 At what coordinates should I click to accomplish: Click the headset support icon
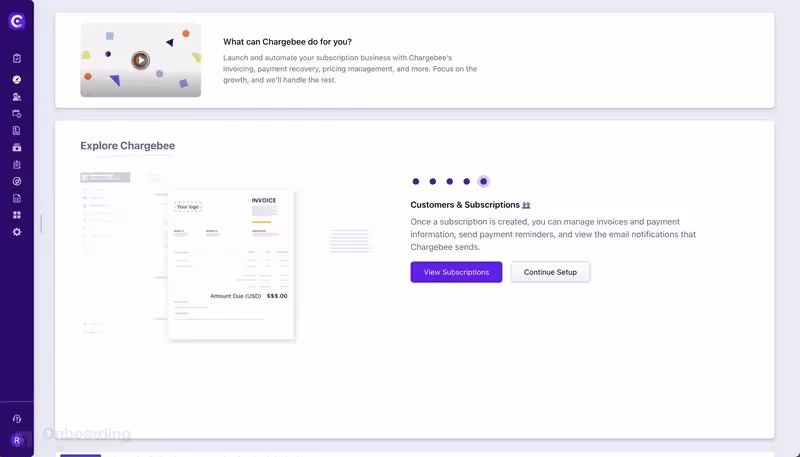[x=17, y=419]
